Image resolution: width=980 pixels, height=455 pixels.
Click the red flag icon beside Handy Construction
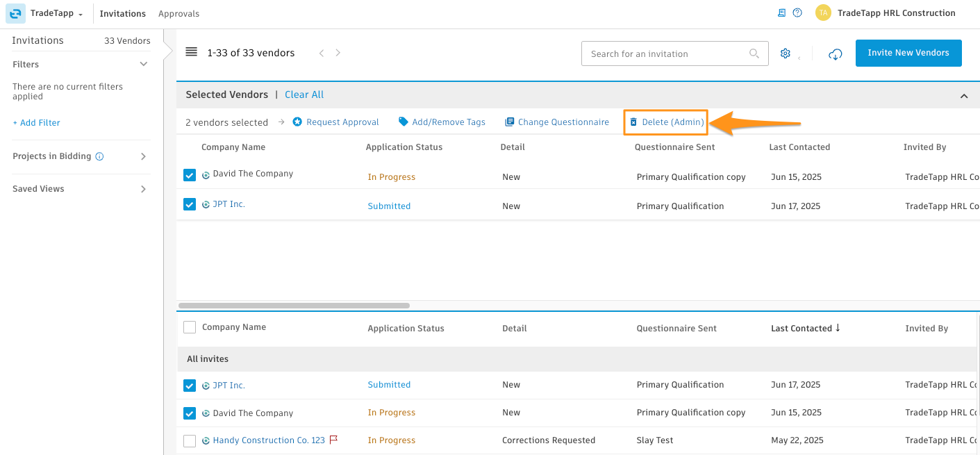coord(333,440)
